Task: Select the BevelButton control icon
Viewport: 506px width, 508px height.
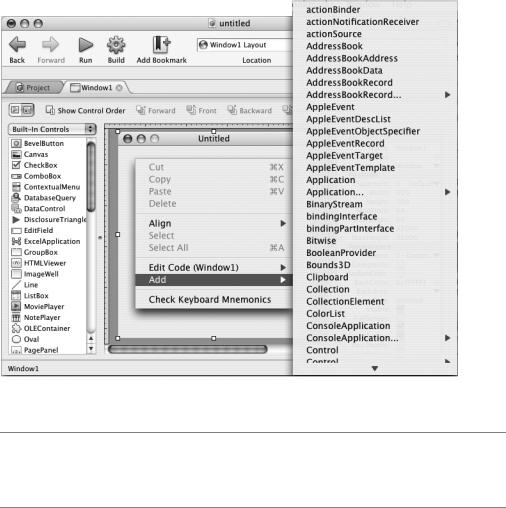Action: [16, 144]
